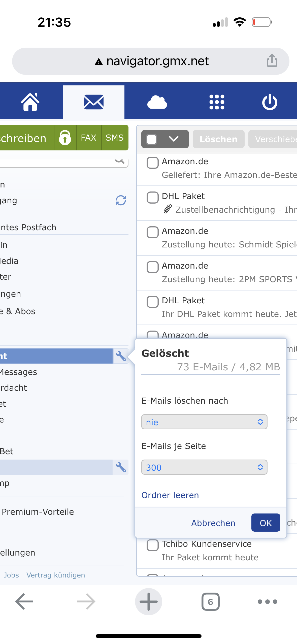
Task: Switch to the E-Mail tab
Action: (94, 102)
